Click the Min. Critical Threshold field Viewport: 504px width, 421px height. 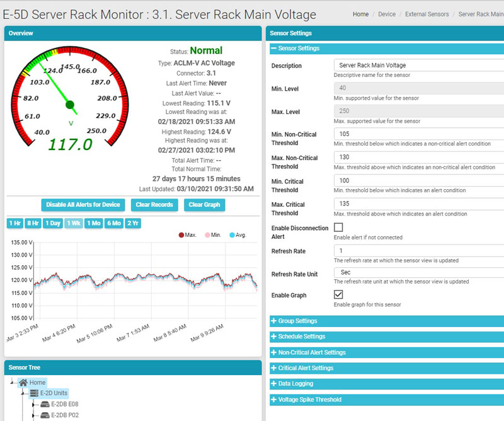point(419,180)
